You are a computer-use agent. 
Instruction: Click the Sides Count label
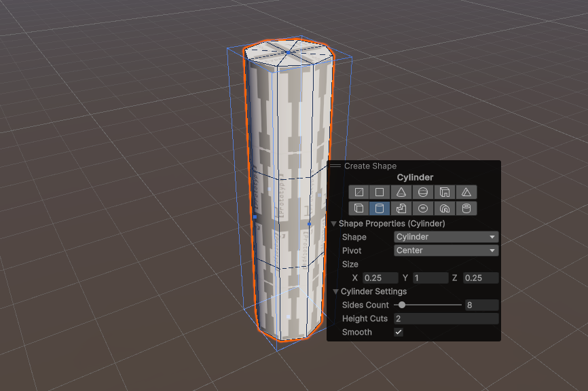pyautogui.click(x=365, y=305)
